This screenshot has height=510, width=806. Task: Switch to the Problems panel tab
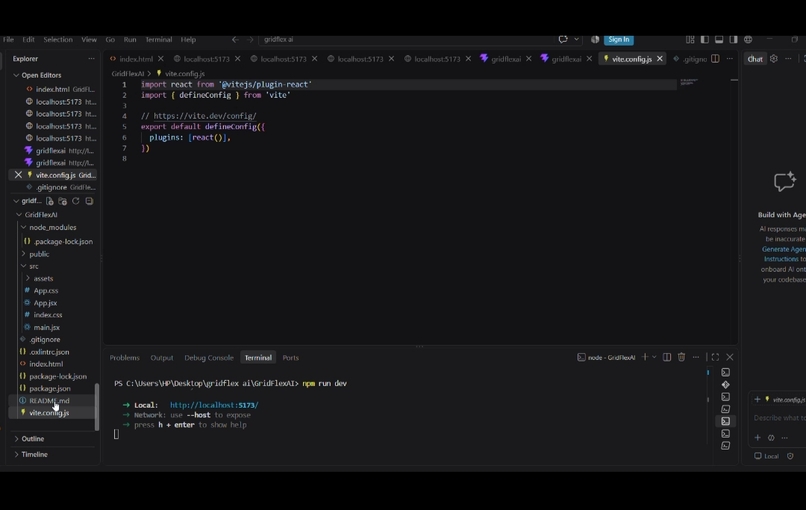pyautogui.click(x=124, y=357)
